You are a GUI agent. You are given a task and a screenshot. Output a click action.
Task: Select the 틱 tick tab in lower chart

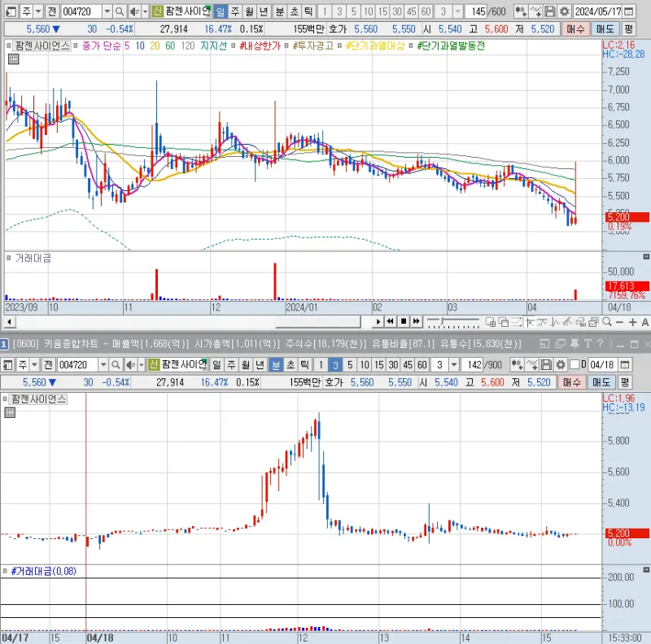pos(304,365)
